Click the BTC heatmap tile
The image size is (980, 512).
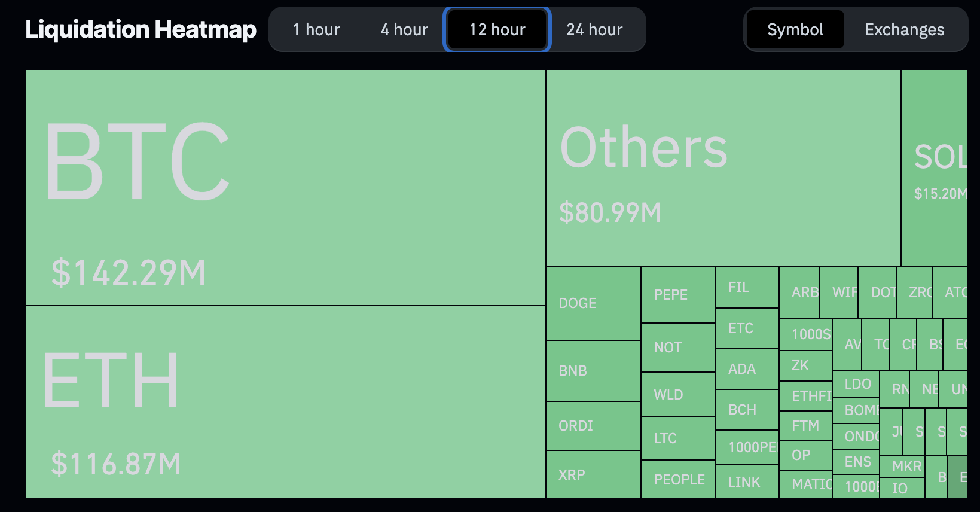[x=286, y=187]
